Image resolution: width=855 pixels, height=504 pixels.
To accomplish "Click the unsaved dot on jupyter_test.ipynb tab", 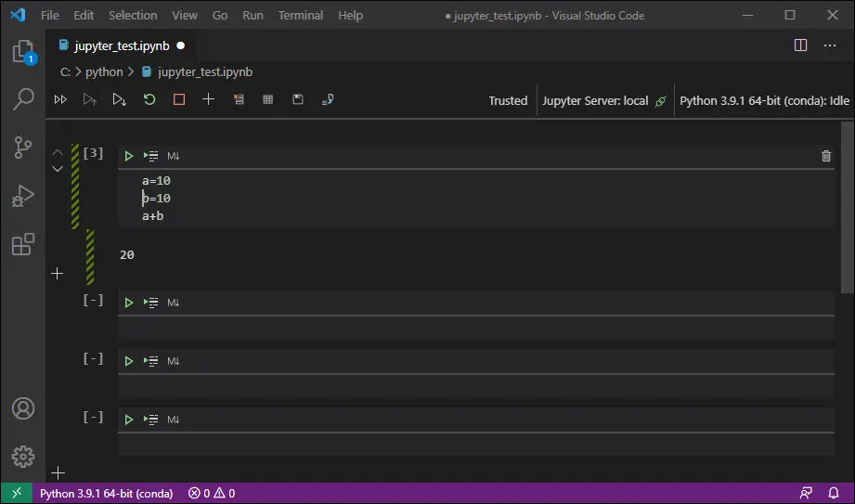I will 180,45.
